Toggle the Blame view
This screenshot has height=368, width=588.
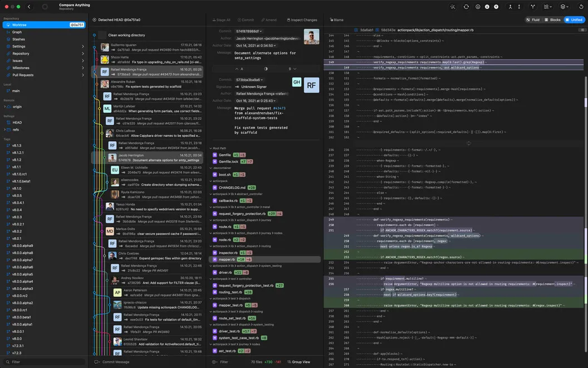coord(336,20)
